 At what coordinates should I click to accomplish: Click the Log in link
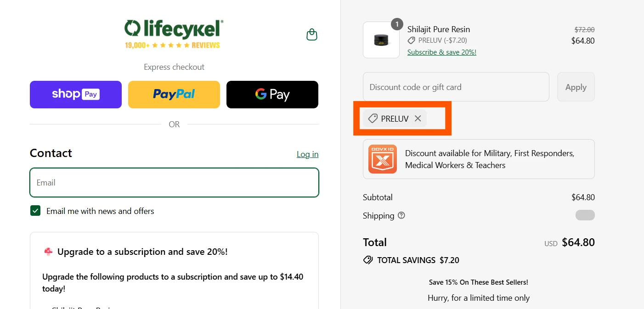point(307,154)
